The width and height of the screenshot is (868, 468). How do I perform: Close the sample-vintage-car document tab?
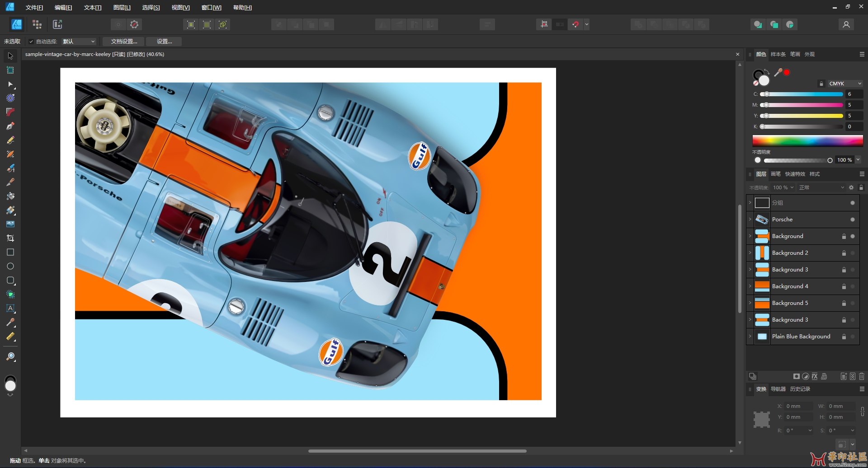[x=738, y=54]
